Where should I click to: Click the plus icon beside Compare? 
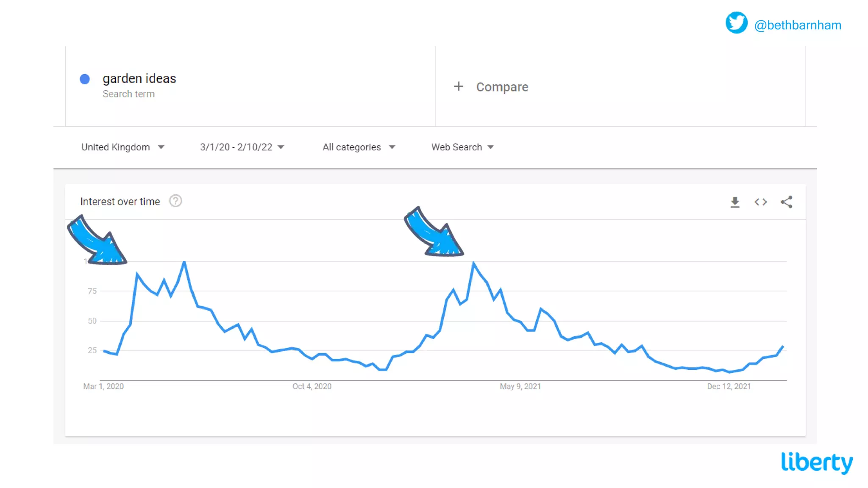point(459,86)
